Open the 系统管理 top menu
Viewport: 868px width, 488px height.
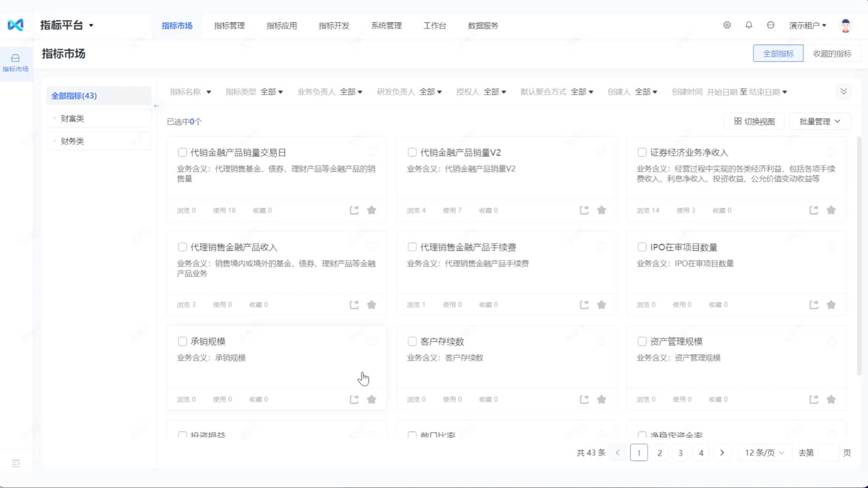point(386,25)
